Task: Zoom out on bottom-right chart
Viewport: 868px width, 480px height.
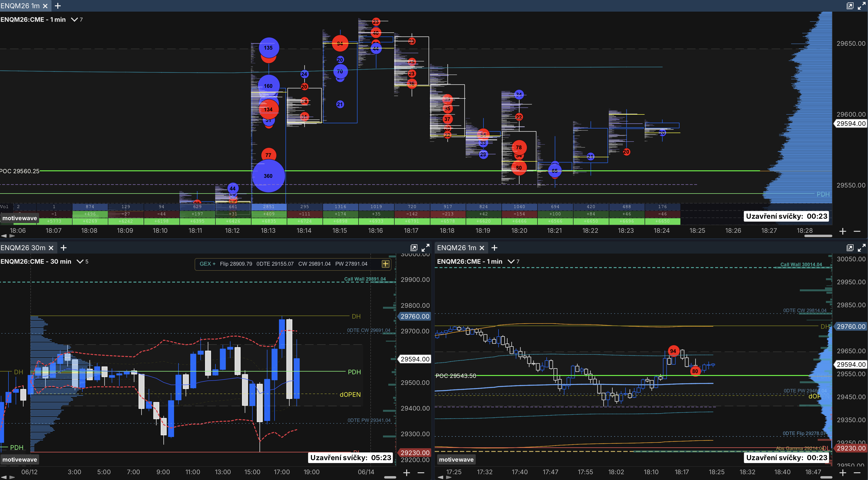Action: tap(857, 473)
